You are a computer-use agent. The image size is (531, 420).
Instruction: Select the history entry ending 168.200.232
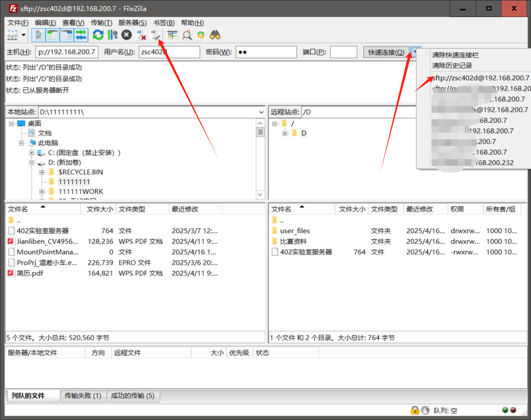coord(473,163)
